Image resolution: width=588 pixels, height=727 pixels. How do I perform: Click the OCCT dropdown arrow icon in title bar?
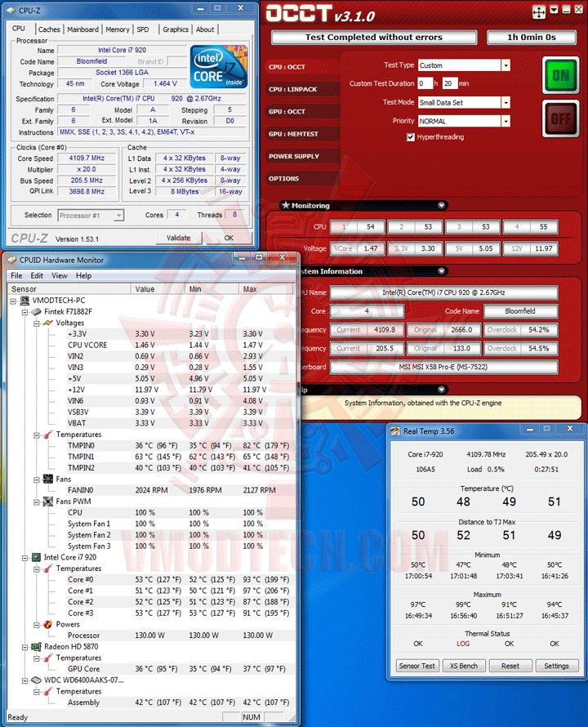click(x=555, y=10)
